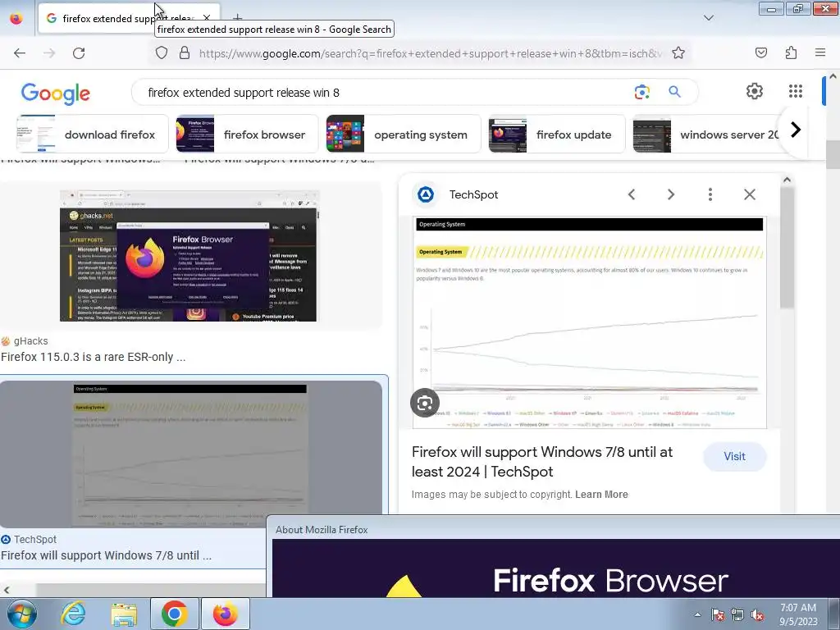
Task: Select the firefox browser suggestion chip
Action: click(248, 135)
